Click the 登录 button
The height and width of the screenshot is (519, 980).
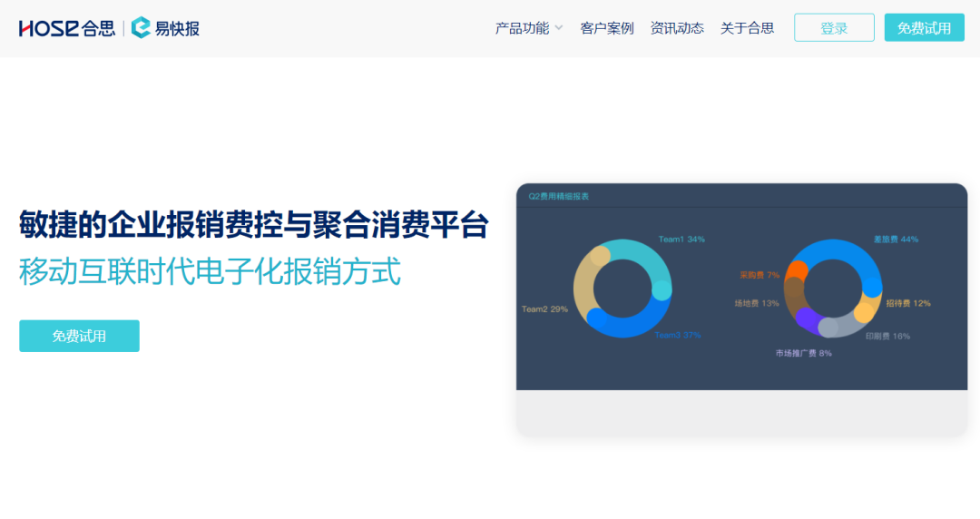tap(834, 27)
